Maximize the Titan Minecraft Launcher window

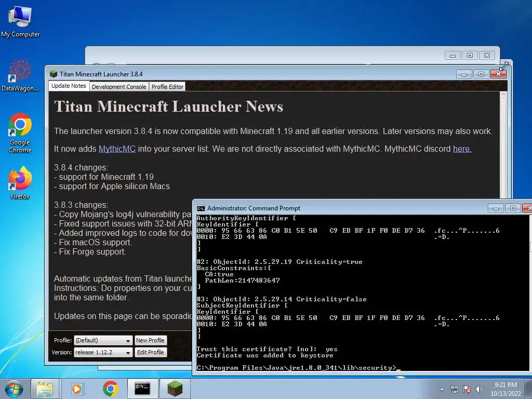pos(481,74)
